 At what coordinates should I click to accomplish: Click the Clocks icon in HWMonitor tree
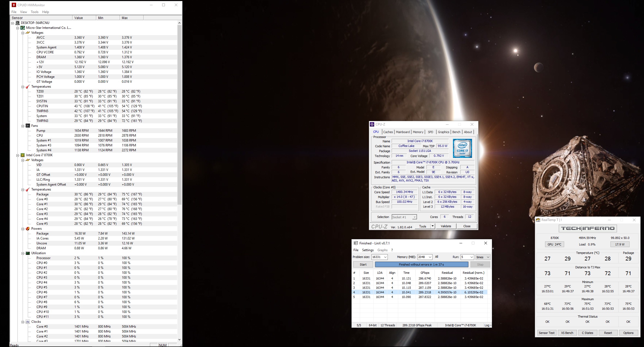tap(28, 322)
